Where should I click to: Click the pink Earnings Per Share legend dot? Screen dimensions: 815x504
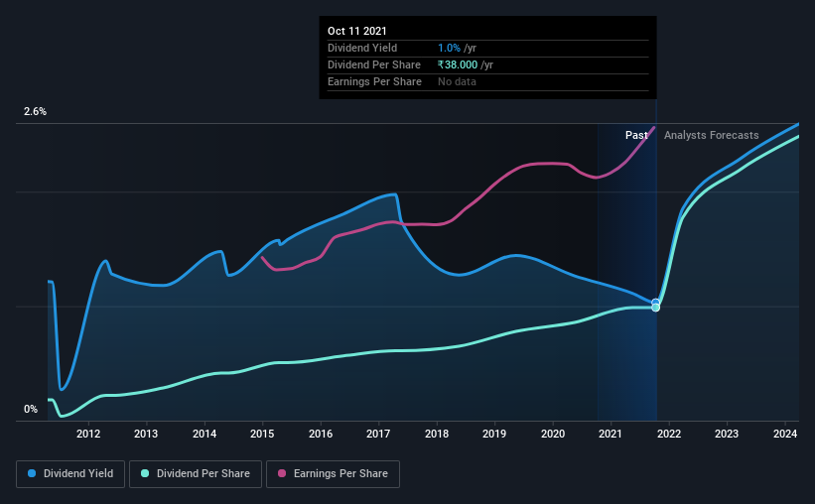[282, 473]
